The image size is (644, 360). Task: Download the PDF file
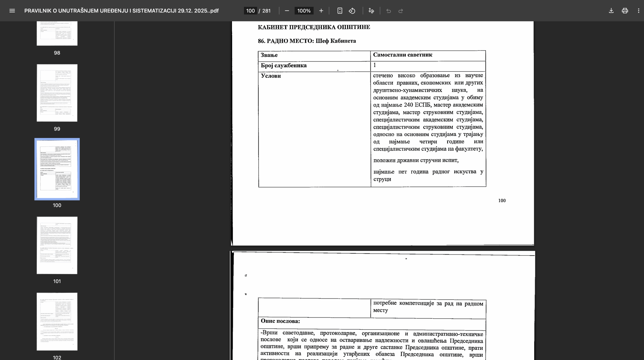[611, 11]
